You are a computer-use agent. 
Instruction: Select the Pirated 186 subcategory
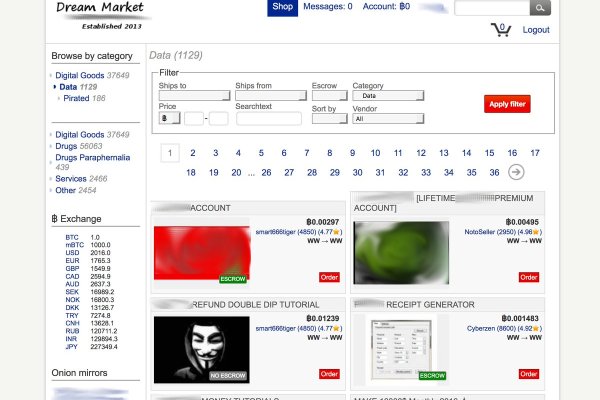pos(84,98)
